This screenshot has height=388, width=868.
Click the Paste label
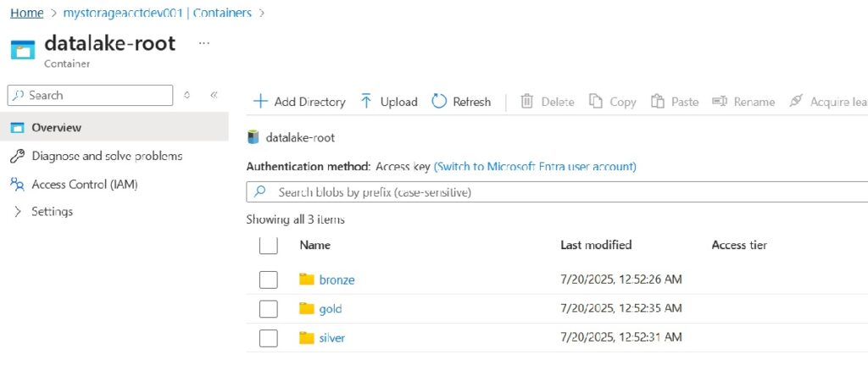pyautogui.click(x=685, y=102)
